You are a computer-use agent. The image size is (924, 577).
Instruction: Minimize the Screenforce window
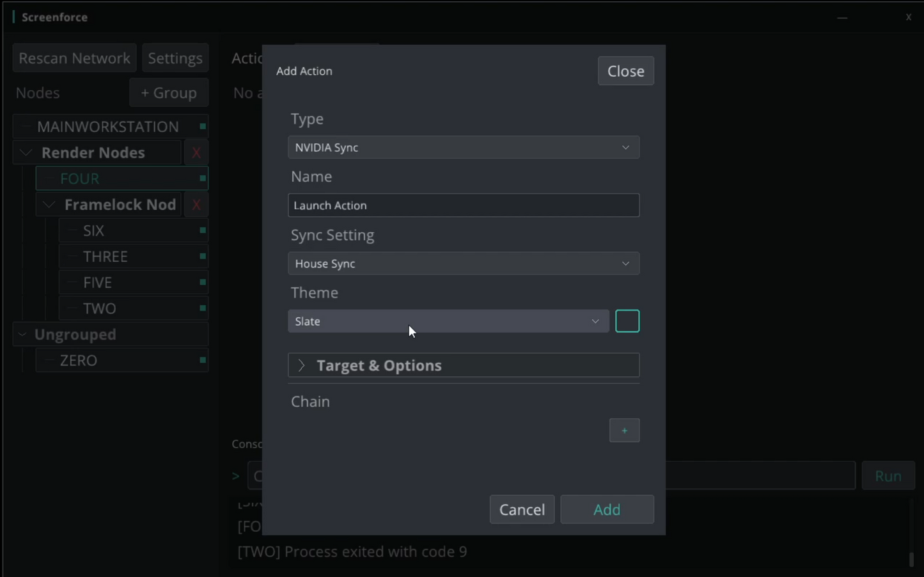pos(842,17)
